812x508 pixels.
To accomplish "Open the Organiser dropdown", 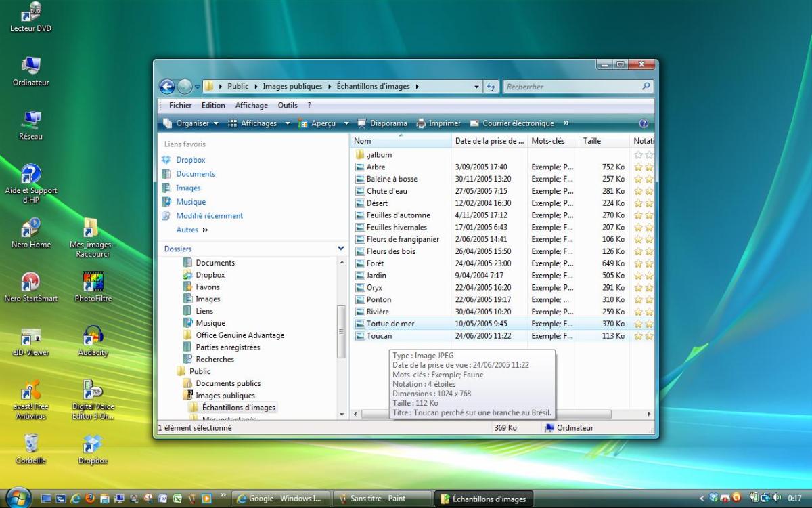I will [x=191, y=123].
